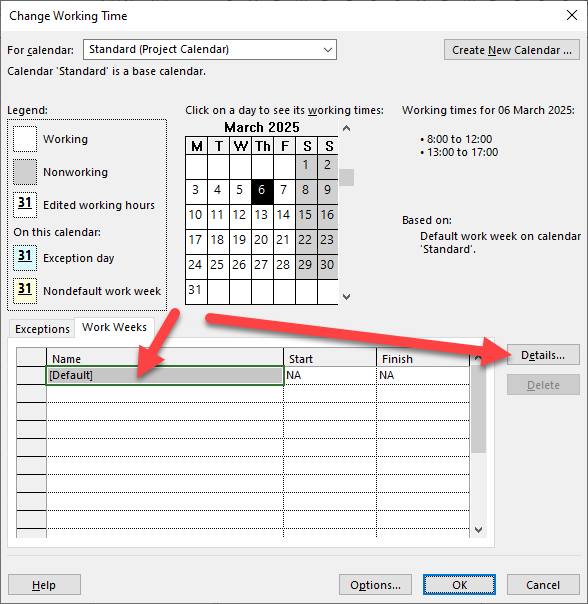Click the 8:00 to 12:00 working time
This screenshot has height=604, width=588.
(459, 139)
